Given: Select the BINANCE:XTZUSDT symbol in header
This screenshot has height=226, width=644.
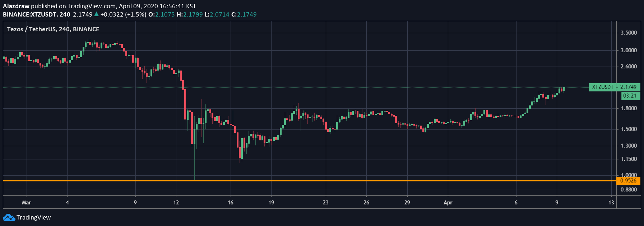Looking at the screenshot, I should (29, 14).
